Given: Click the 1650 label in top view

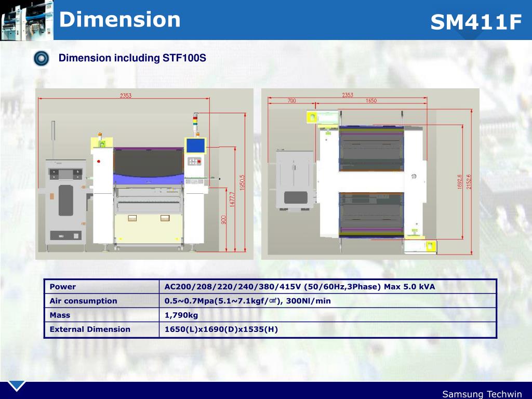Looking at the screenshot, I should (x=371, y=101).
